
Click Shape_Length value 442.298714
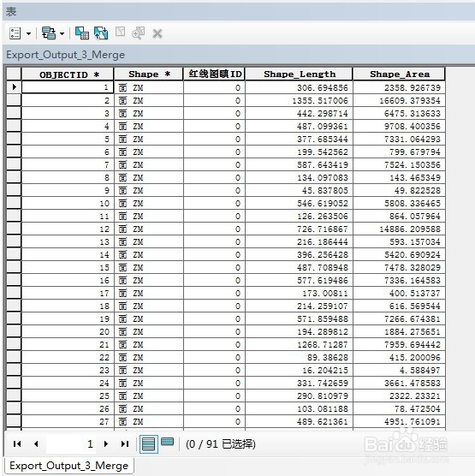pyautogui.click(x=323, y=113)
